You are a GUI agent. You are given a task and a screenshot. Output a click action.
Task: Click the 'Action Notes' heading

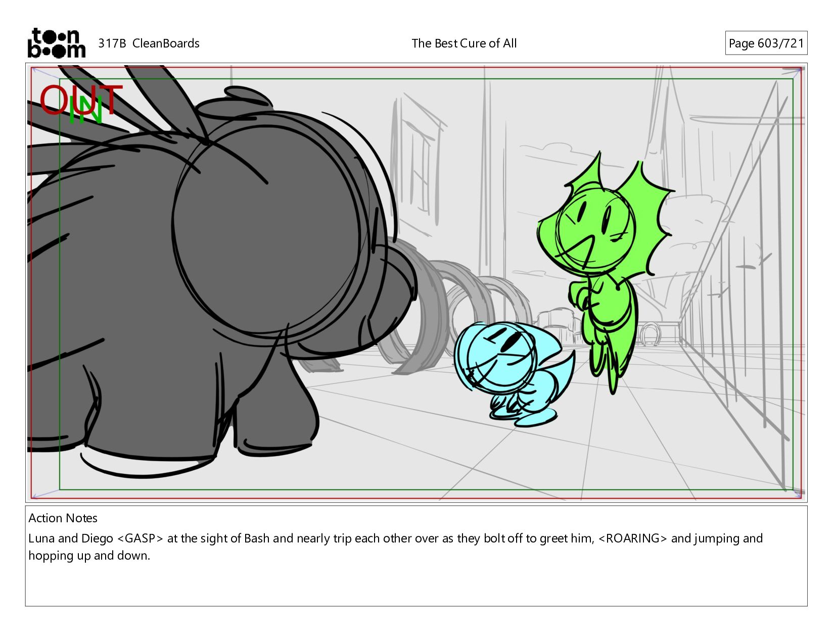tap(63, 518)
